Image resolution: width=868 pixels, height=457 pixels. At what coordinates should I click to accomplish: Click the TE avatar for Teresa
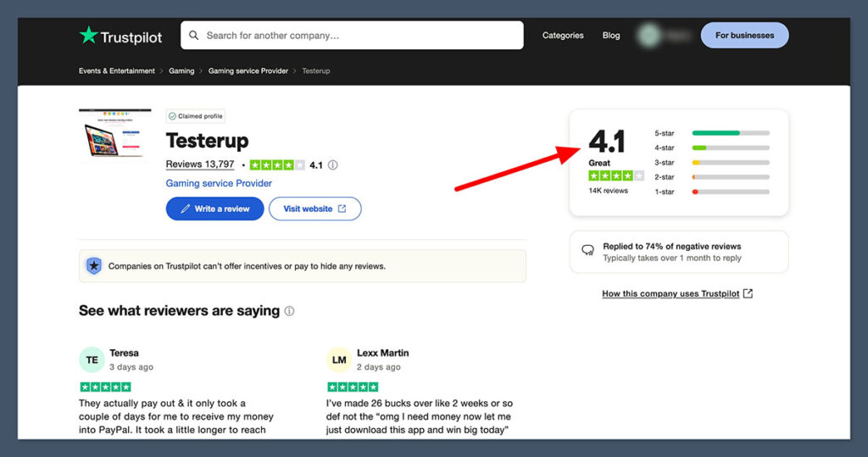point(92,360)
